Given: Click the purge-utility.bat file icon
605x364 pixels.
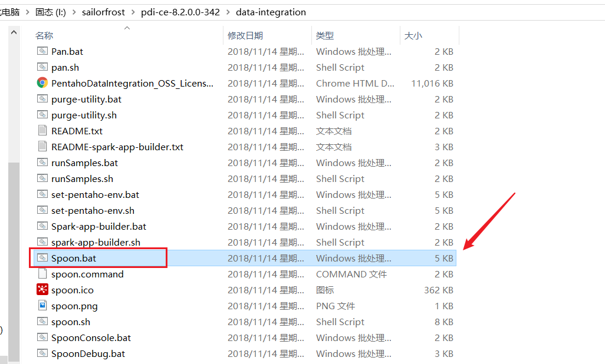Looking at the screenshot, I should (42, 99).
